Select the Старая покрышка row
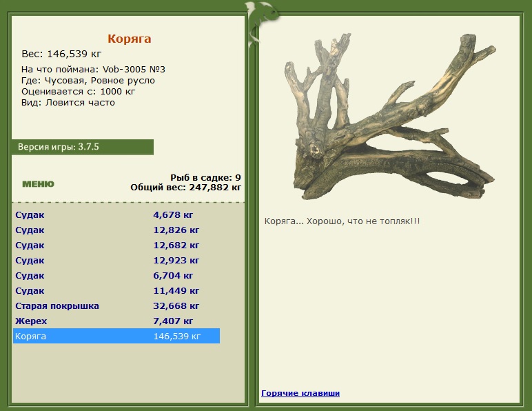Viewport: 532px width, 411px height. [116, 305]
